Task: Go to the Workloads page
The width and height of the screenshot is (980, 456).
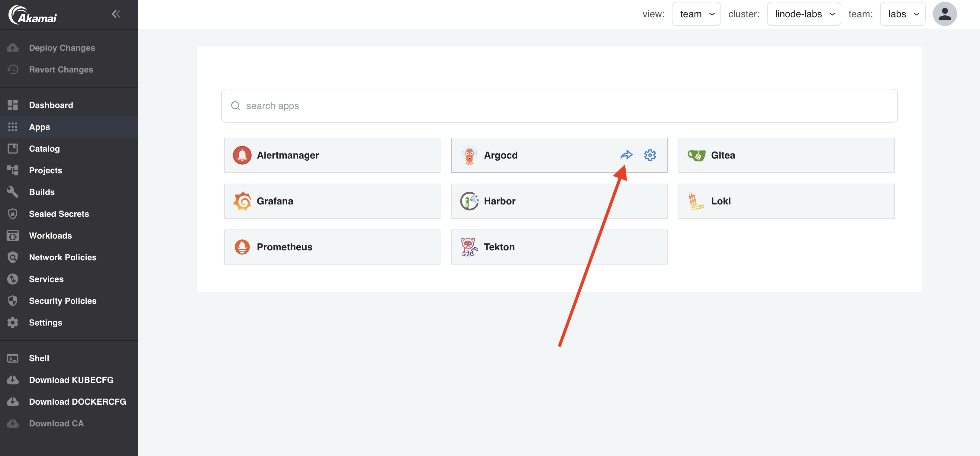Action: 69,236
